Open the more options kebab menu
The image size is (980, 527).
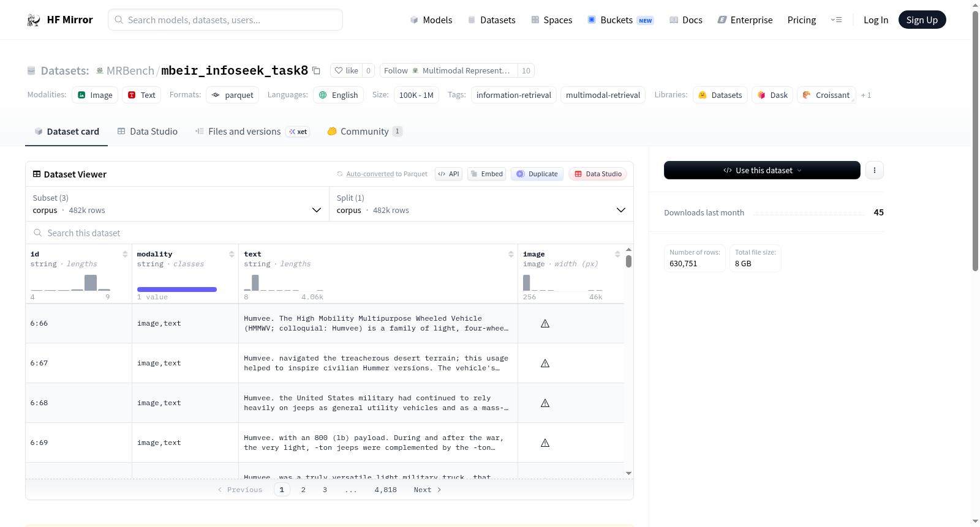[875, 170]
